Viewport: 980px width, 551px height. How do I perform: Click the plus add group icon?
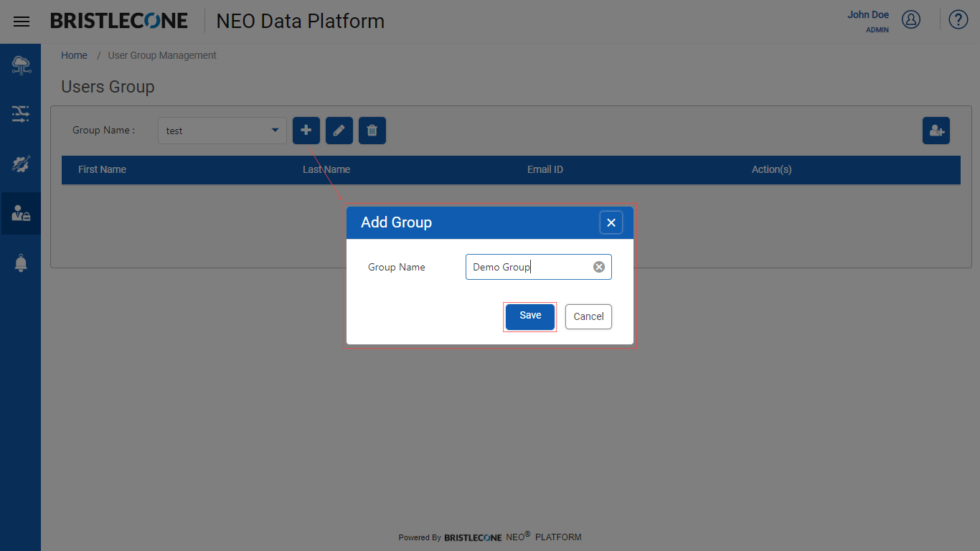click(306, 131)
